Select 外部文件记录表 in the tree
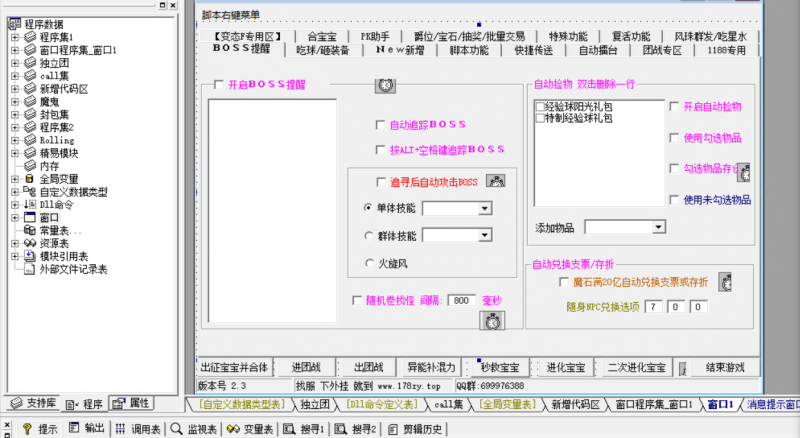This screenshot has height=438, width=800. pos(73,269)
